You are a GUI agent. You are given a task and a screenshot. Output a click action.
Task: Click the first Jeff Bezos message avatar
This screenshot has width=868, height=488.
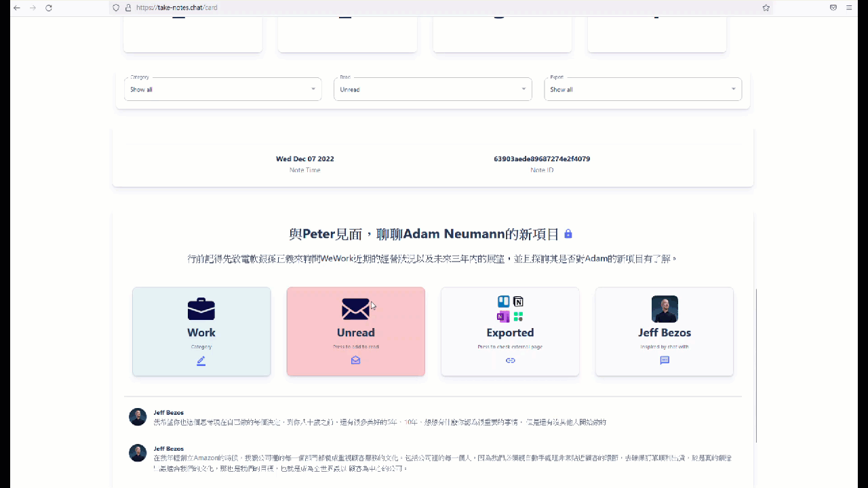[138, 417]
